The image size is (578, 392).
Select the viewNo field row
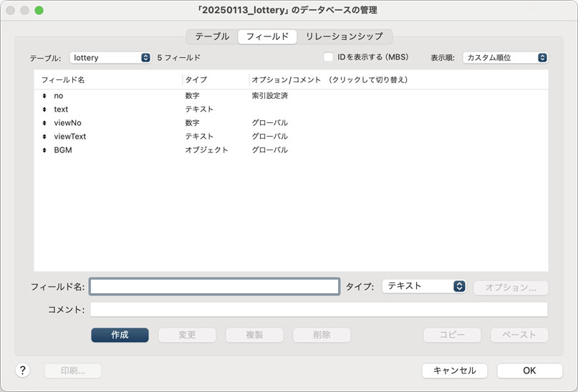(x=291, y=123)
